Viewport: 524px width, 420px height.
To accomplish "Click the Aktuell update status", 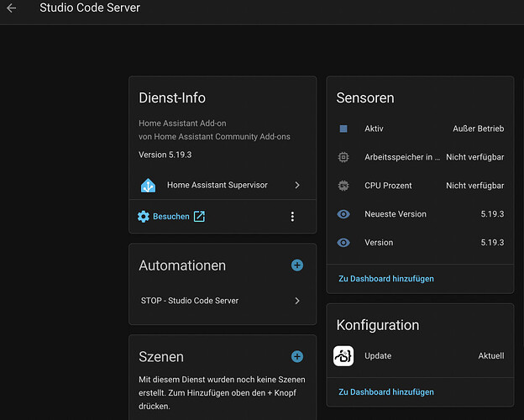I will tap(491, 356).
